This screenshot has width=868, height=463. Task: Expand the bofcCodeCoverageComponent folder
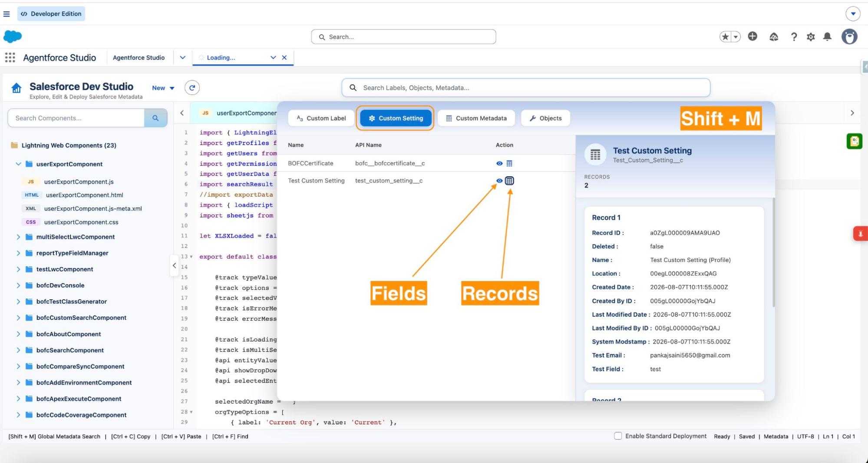tap(18, 415)
